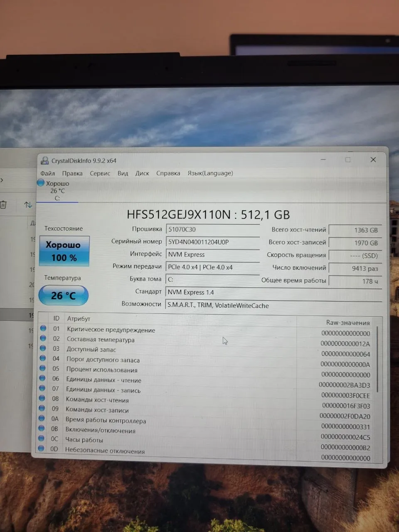Image resolution: width=399 pixels, height=532 pixels.
Task: Click status dot for Составная температура row
Action: [43, 338]
